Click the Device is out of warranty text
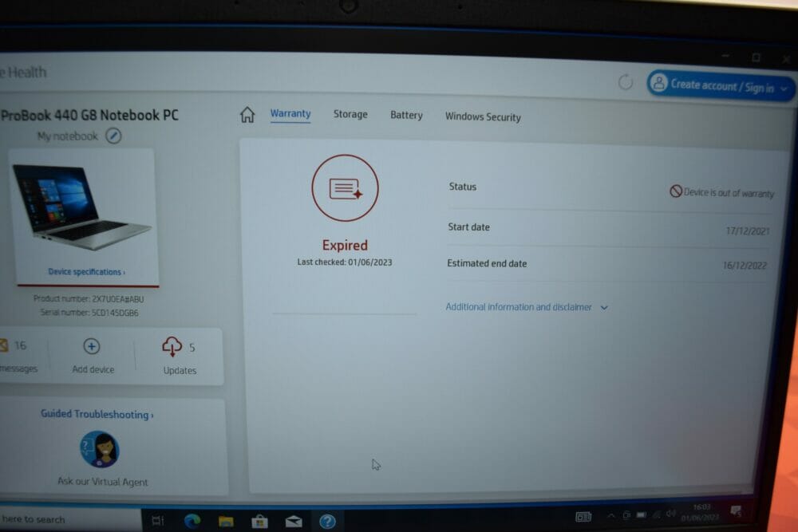 [729, 193]
